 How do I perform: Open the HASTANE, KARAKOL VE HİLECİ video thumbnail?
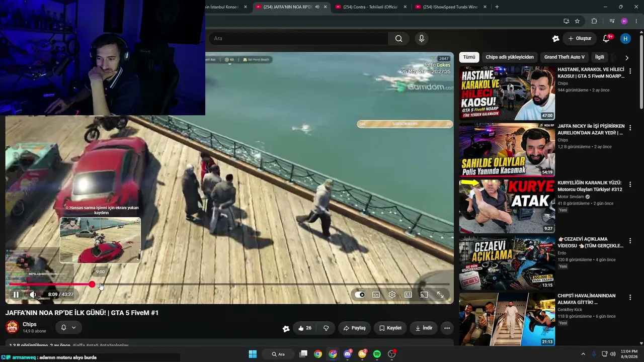coord(507,93)
